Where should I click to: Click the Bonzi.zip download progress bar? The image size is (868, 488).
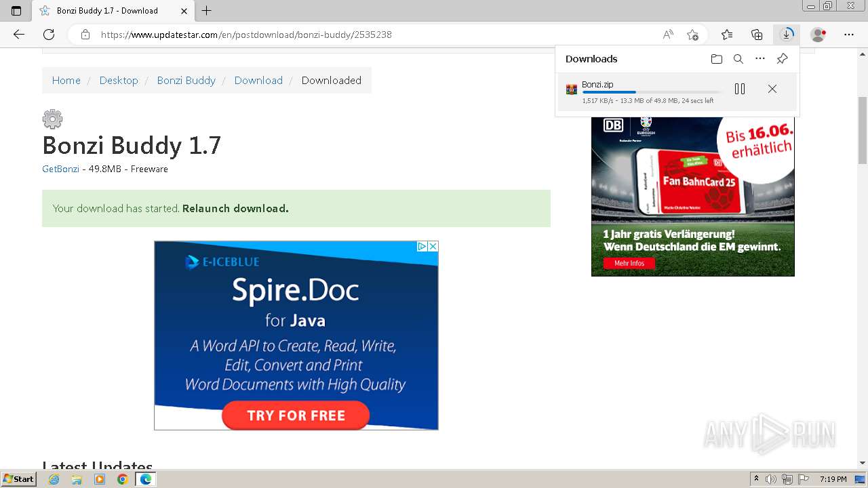[x=652, y=92]
